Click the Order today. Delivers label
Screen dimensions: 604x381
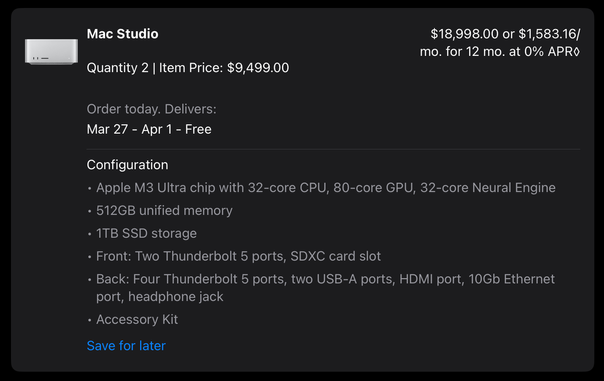pos(151,109)
